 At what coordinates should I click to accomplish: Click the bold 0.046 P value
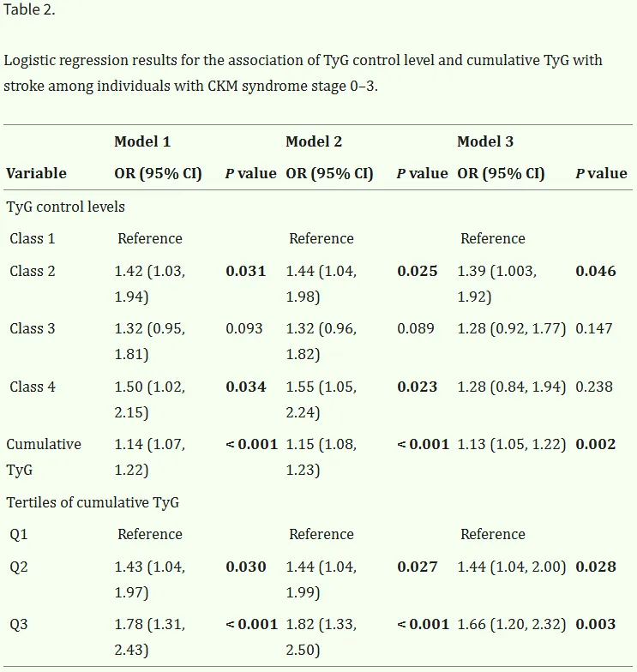click(596, 271)
